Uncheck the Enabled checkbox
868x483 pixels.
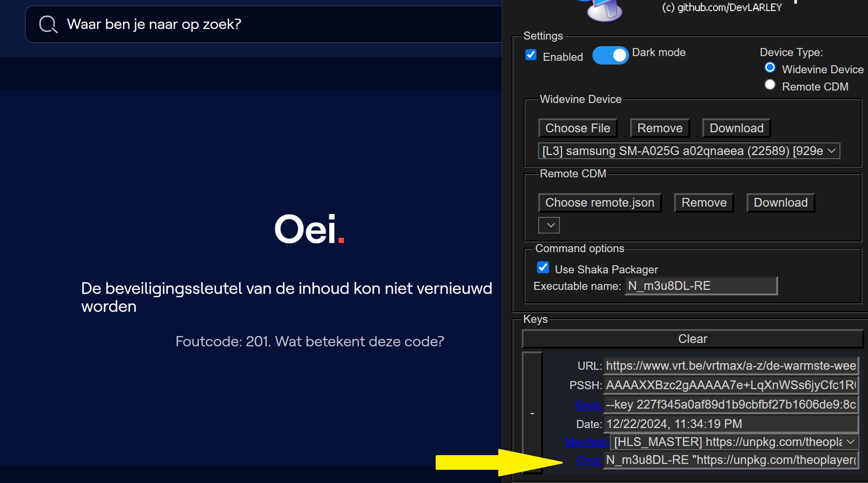531,55
